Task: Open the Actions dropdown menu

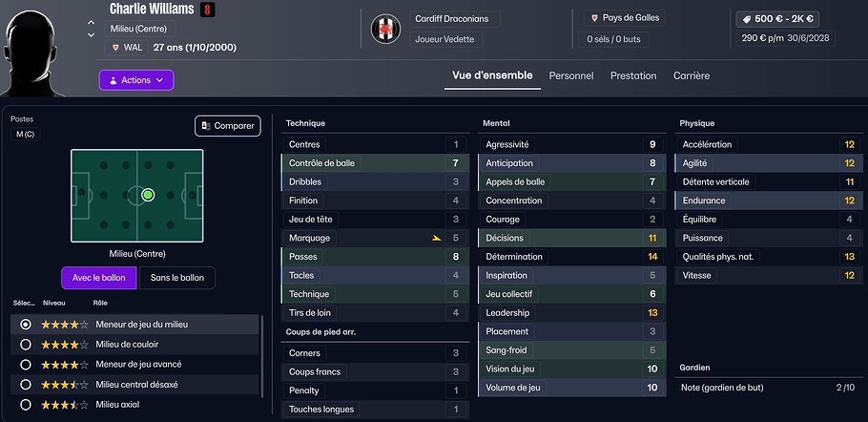Action: click(x=135, y=80)
